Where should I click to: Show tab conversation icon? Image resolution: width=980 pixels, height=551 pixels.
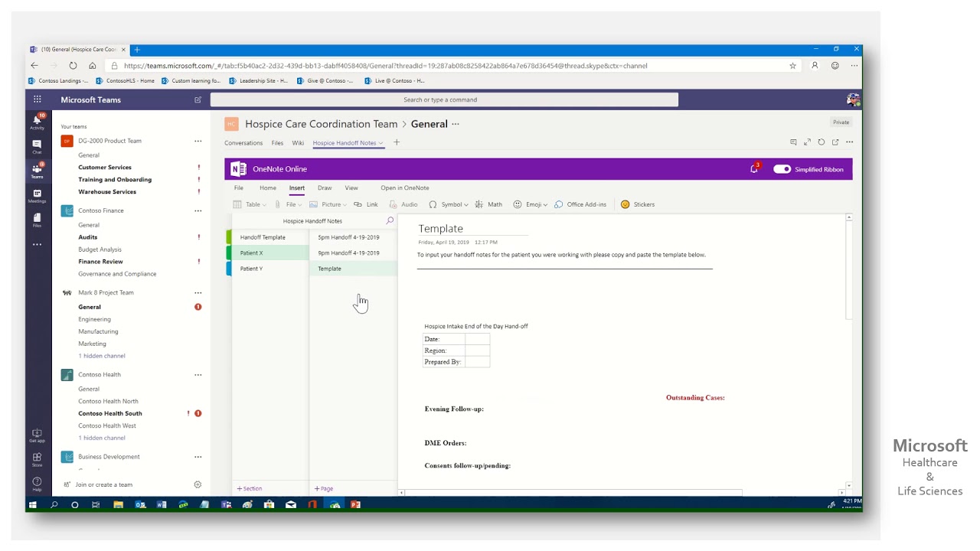(x=793, y=142)
